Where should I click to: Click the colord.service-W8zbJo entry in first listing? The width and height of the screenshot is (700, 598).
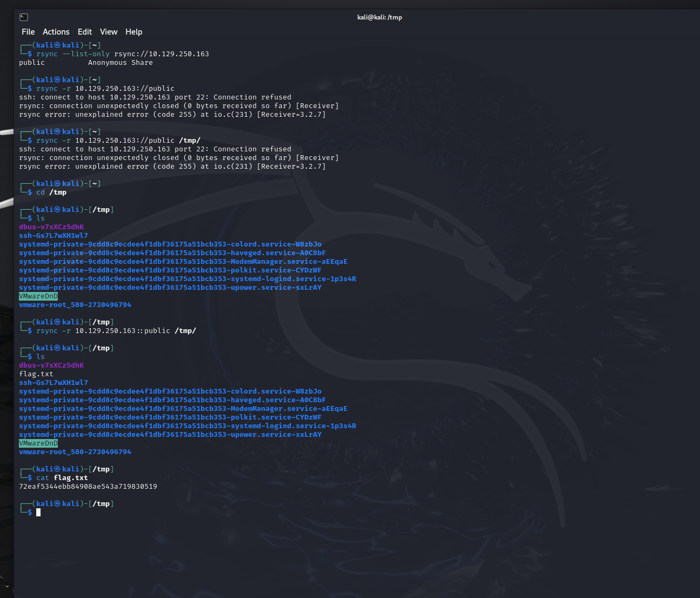click(170, 244)
